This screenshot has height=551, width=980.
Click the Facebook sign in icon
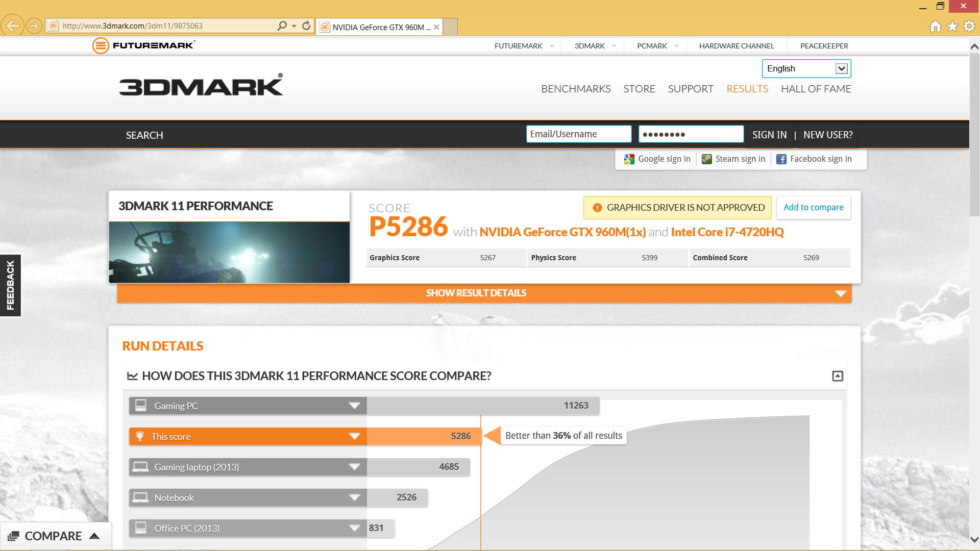(x=781, y=159)
